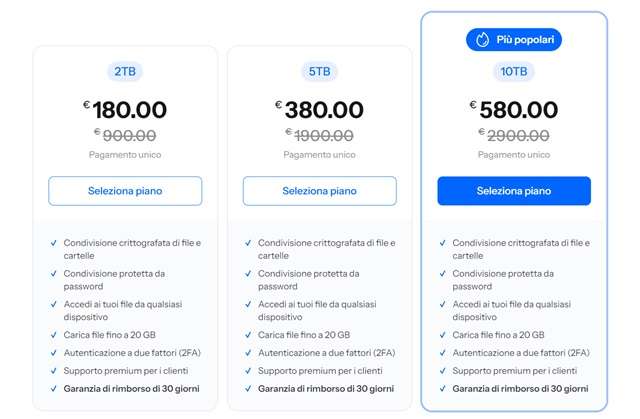Viewport: 640px width, 419px height.
Task: Click the flame icon in Più popolari badge
Action: (x=482, y=40)
